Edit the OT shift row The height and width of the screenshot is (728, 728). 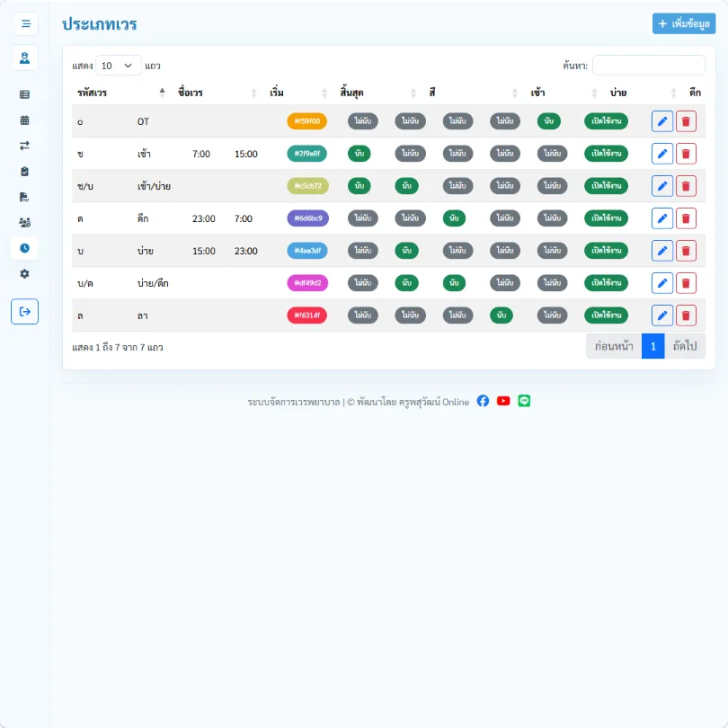(662, 121)
